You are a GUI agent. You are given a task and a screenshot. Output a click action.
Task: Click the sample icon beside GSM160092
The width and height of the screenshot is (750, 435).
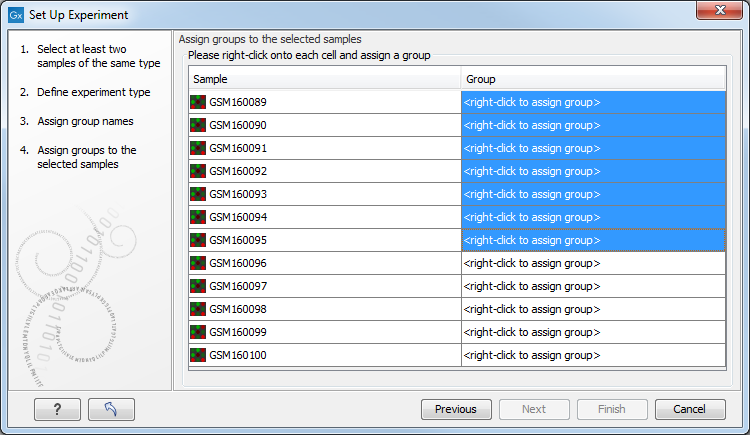[198, 171]
